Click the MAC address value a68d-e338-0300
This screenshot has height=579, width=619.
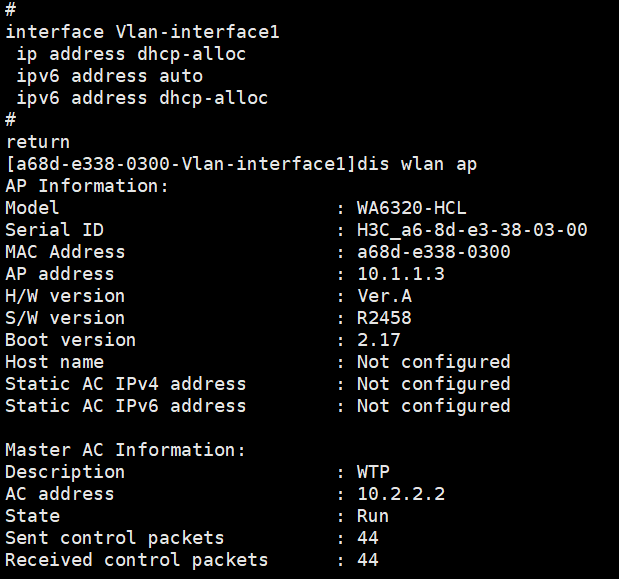click(433, 252)
